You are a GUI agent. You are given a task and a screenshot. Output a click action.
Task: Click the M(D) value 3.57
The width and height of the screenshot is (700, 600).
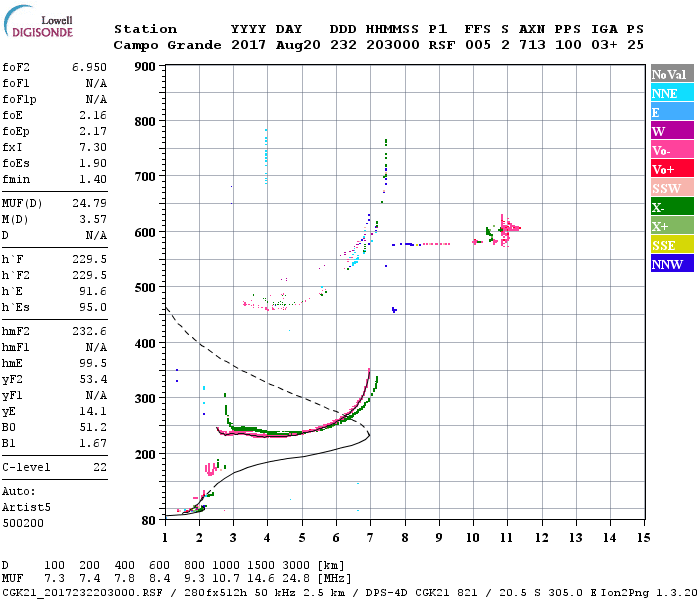[x=93, y=219]
